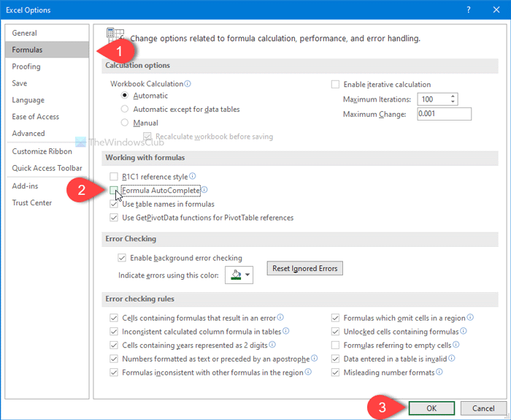This screenshot has width=511, height=420.
Task: Open the Proofing options category
Action: point(47,66)
